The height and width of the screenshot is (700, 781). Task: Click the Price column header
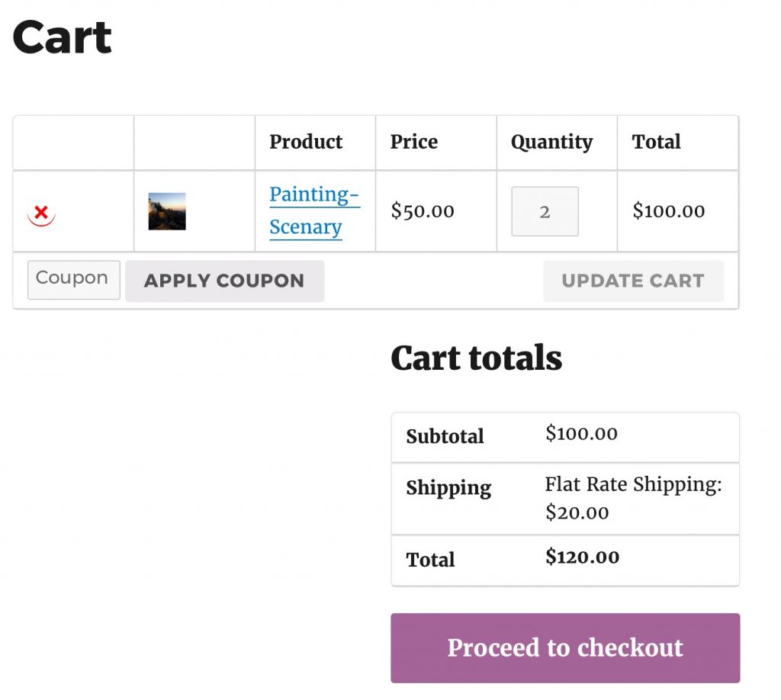pos(414,142)
